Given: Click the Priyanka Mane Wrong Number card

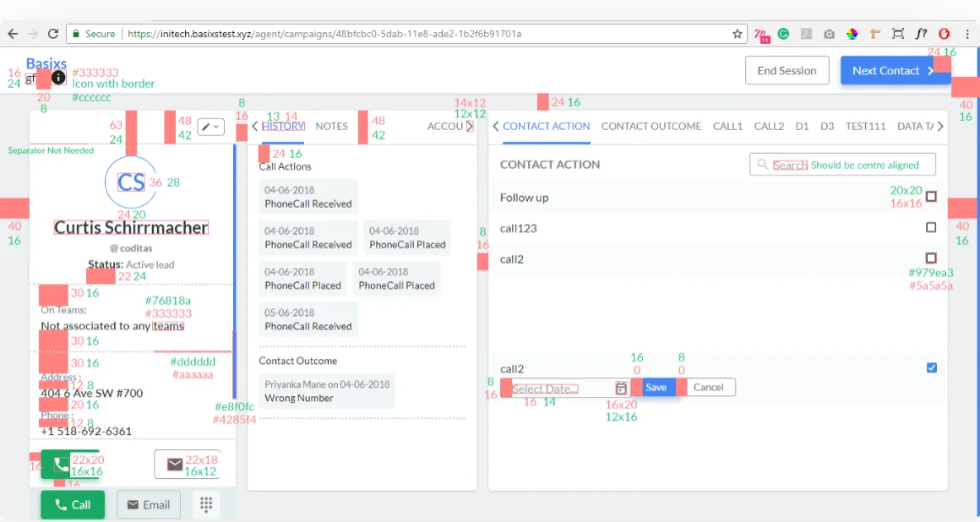Looking at the screenshot, I should pos(327,391).
